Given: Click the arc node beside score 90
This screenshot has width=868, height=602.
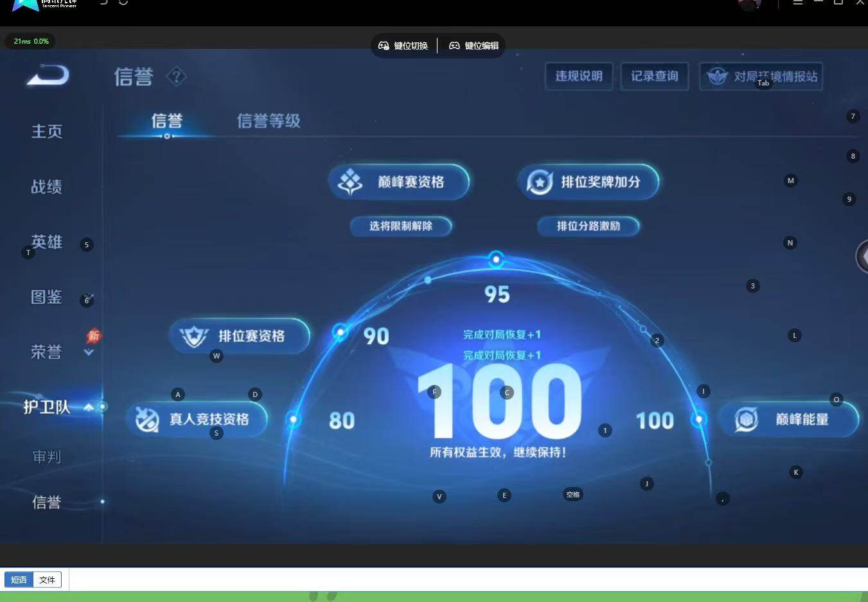Looking at the screenshot, I should [341, 332].
